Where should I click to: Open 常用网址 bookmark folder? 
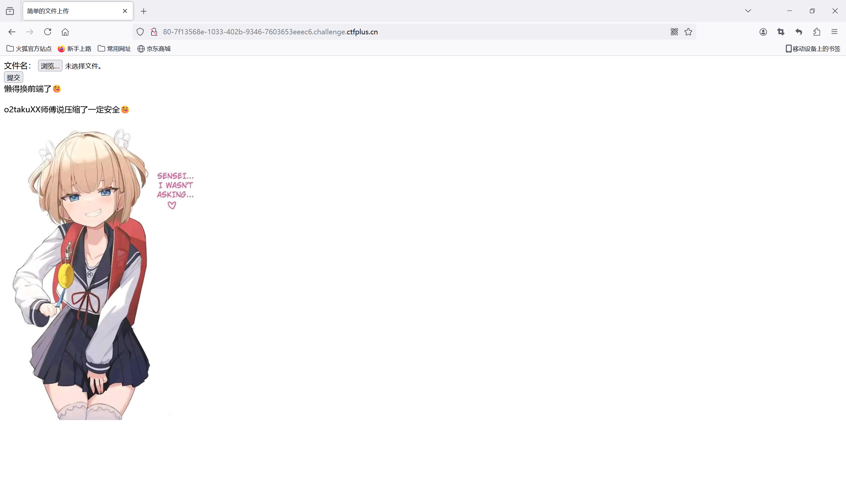click(x=114, y=49)
